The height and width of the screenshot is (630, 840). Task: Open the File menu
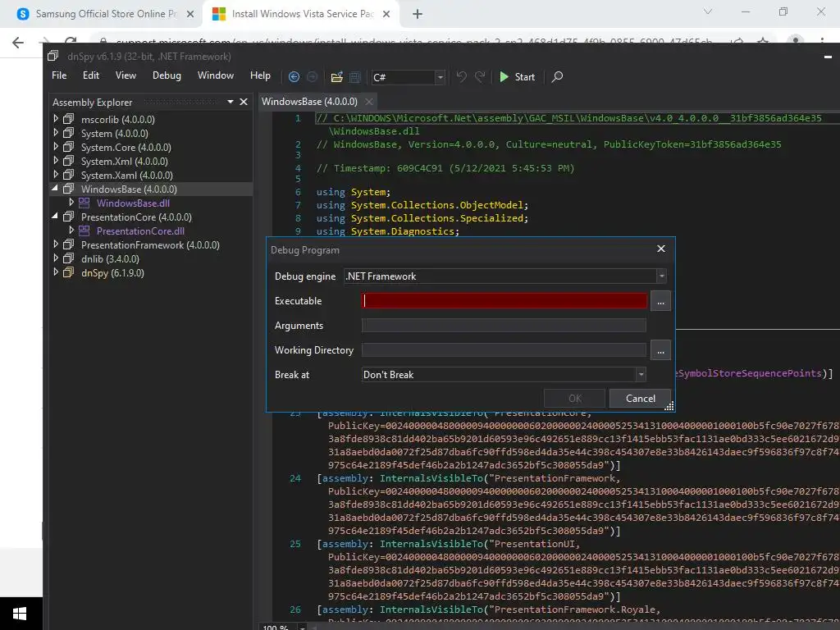point(59,75)
